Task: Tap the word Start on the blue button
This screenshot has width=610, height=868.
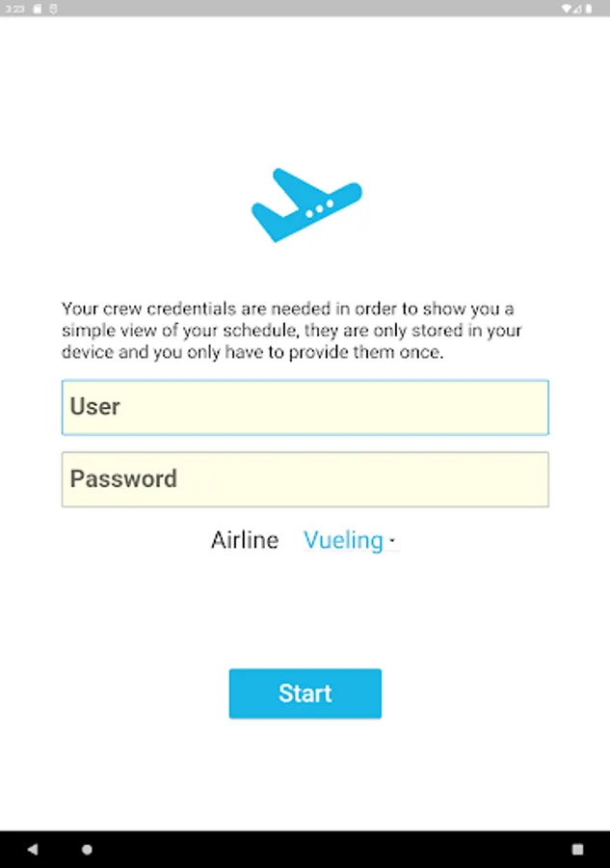Action: coord(305,693)
